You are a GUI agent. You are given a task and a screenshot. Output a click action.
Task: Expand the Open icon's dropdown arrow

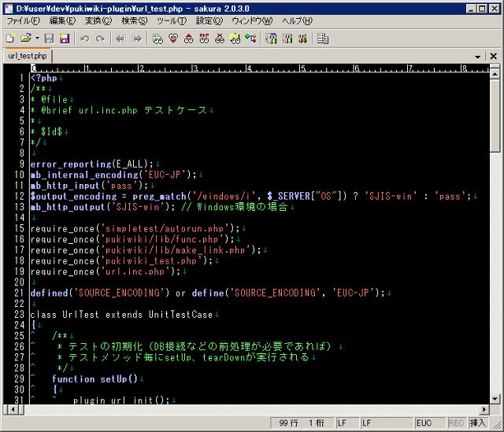click(36, 38)
